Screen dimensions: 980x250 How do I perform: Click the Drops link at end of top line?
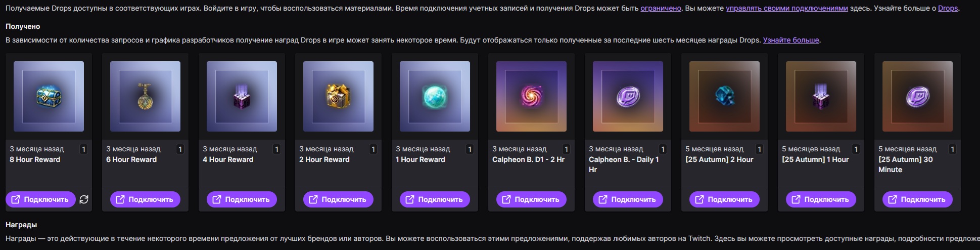(948, 8)
